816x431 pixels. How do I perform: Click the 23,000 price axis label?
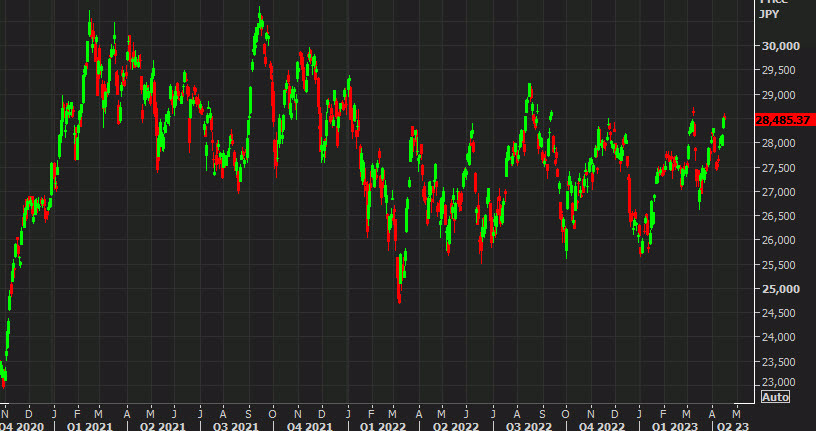pyautogui.click(x=781, y=383)
